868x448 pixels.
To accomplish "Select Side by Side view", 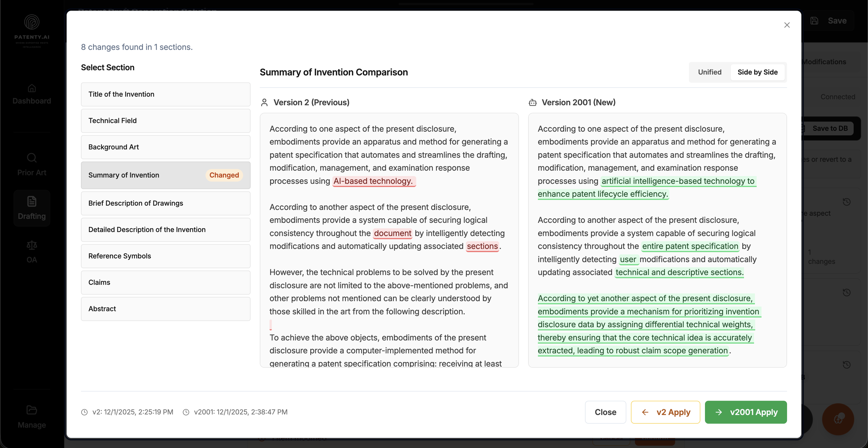I will (757, 72).
